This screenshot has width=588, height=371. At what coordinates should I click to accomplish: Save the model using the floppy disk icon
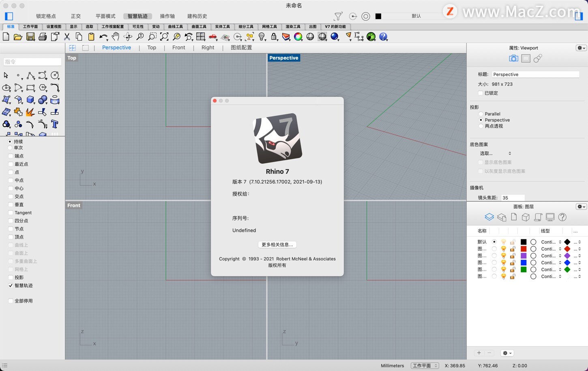(x=30, y=37)
